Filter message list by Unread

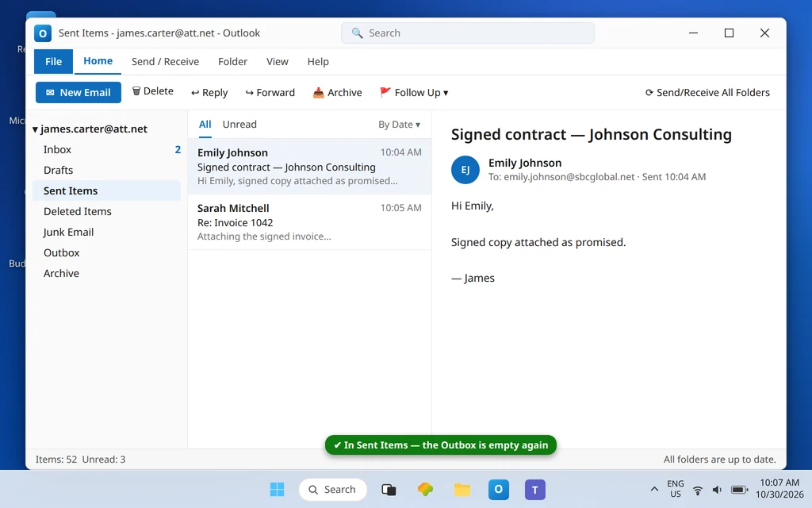pos(239,125)
